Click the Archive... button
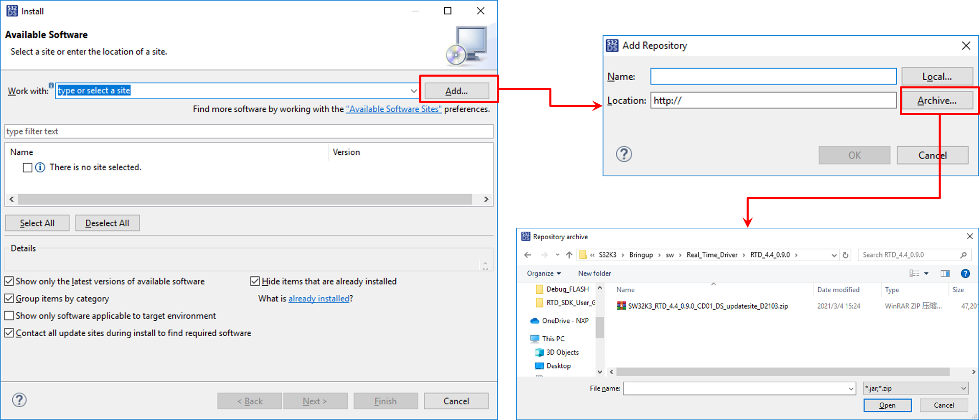The image size is (980, 420). pyautogui.click(x=937, y=101)
